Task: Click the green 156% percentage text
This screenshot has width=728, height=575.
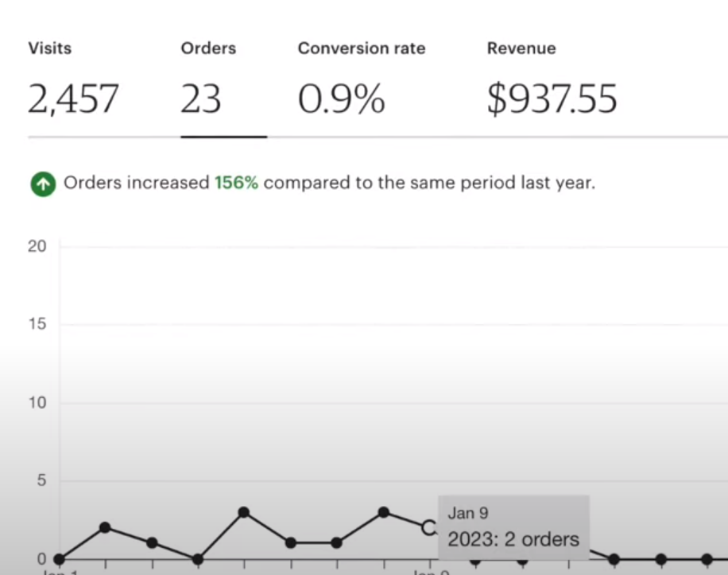Action: tap(236, 183)
